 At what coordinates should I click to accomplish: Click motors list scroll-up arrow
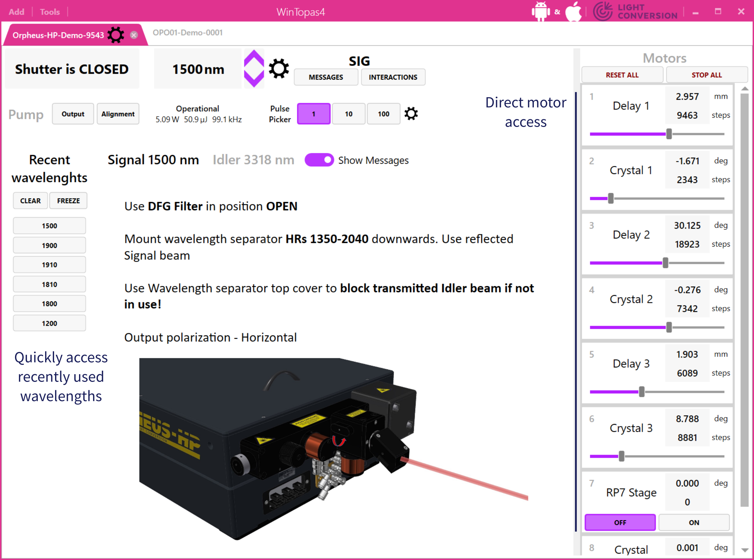click(745, 89)
